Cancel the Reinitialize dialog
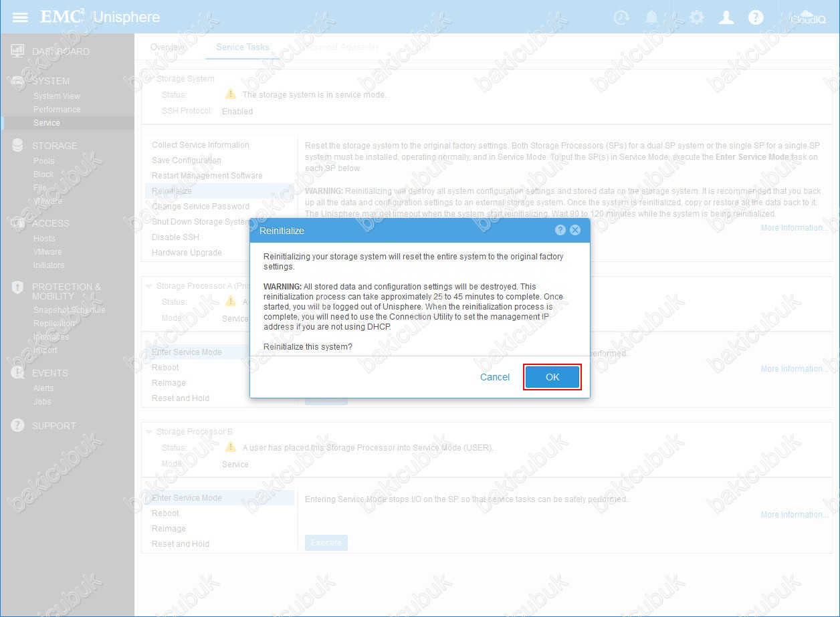 point(495,377)
